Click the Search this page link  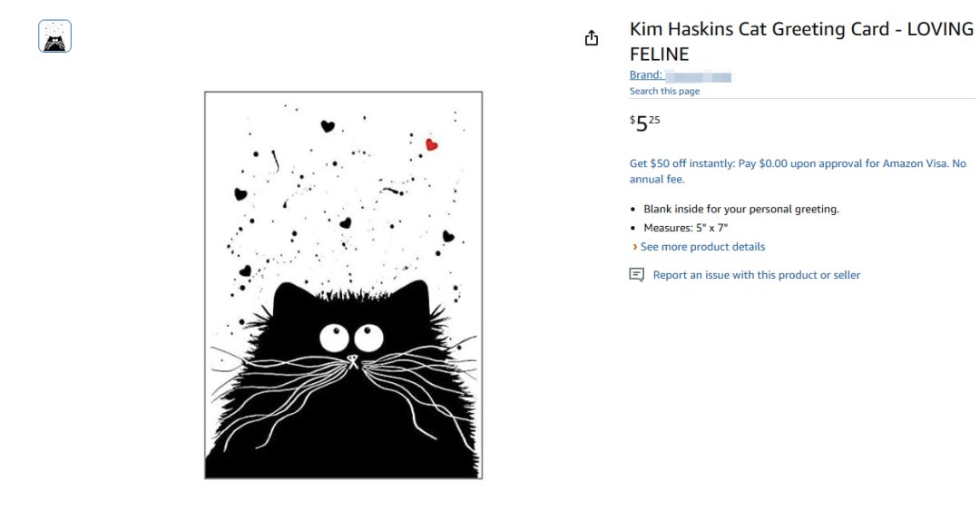(x=664, y=92)
